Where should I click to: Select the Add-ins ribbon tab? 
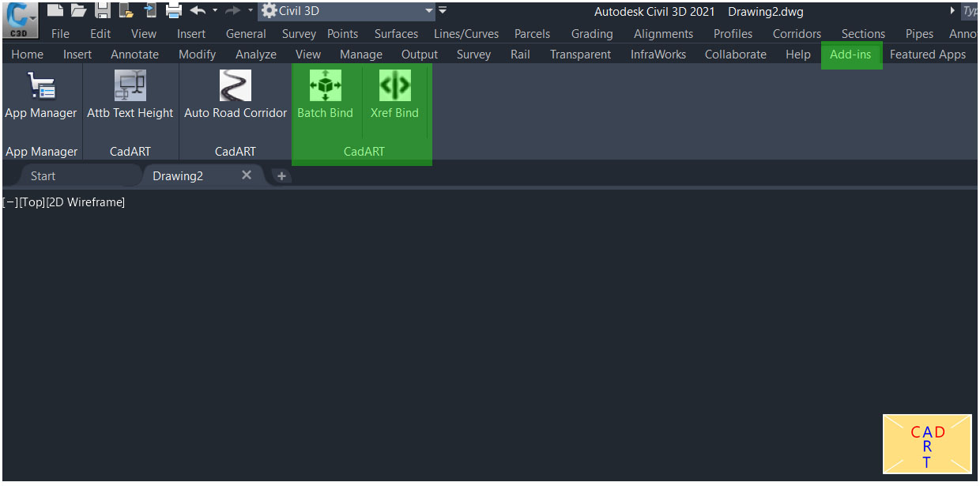(850, 55)
